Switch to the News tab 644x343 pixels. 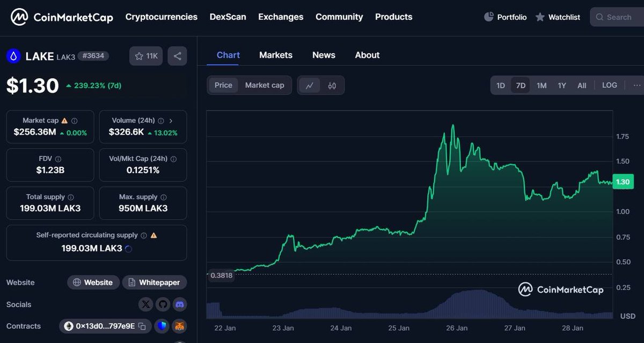[x=324, y=55]
